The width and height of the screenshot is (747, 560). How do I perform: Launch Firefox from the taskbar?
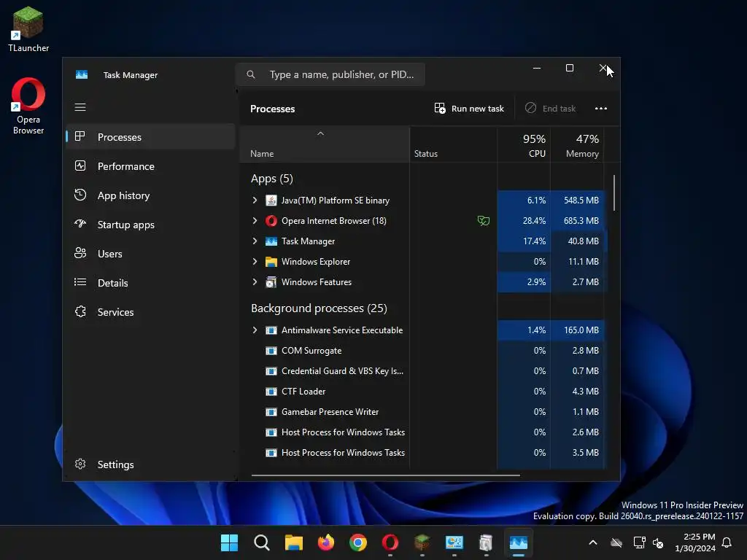[326, 542]
